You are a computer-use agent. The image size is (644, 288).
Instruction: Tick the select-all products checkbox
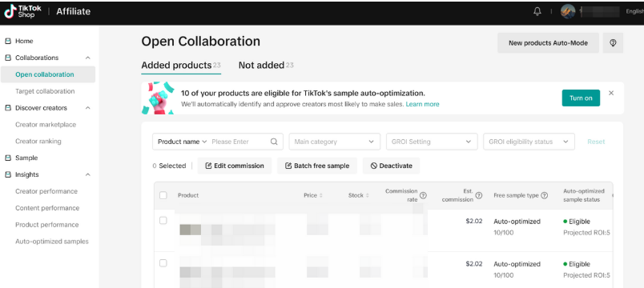coord(163,195)
